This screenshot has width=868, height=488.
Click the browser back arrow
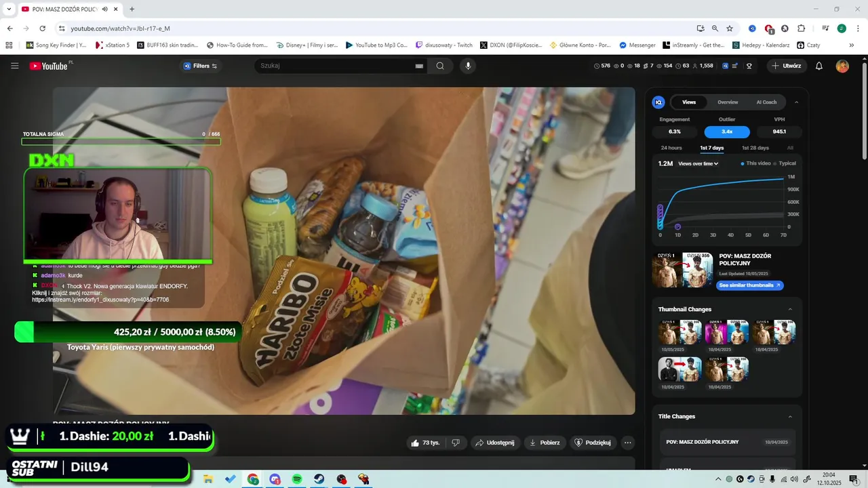pyautogui.click(x=9, y=28)
